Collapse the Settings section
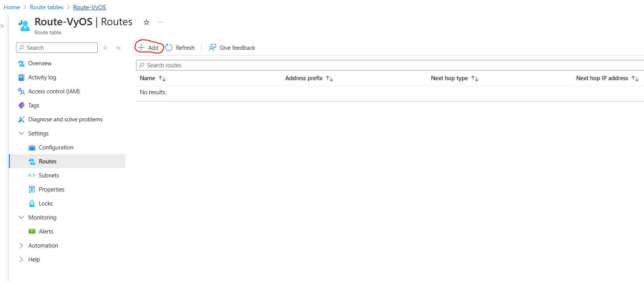 coord(21,133)
